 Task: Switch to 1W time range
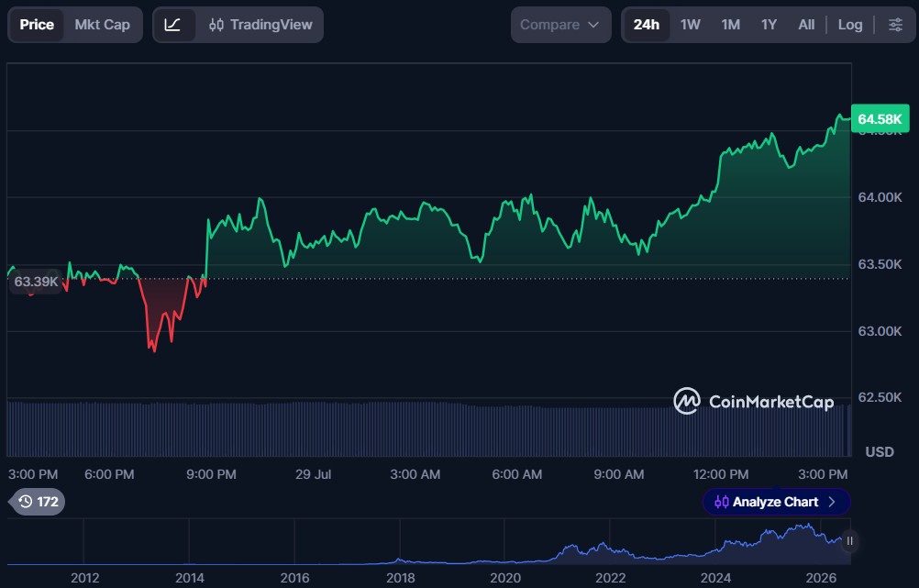click(x=690, y=25)
